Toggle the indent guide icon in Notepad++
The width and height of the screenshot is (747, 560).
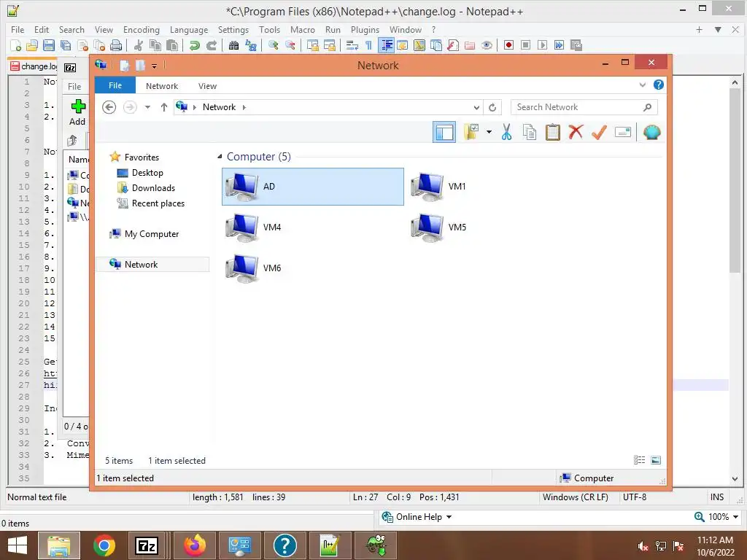click(x=387, y=45)
